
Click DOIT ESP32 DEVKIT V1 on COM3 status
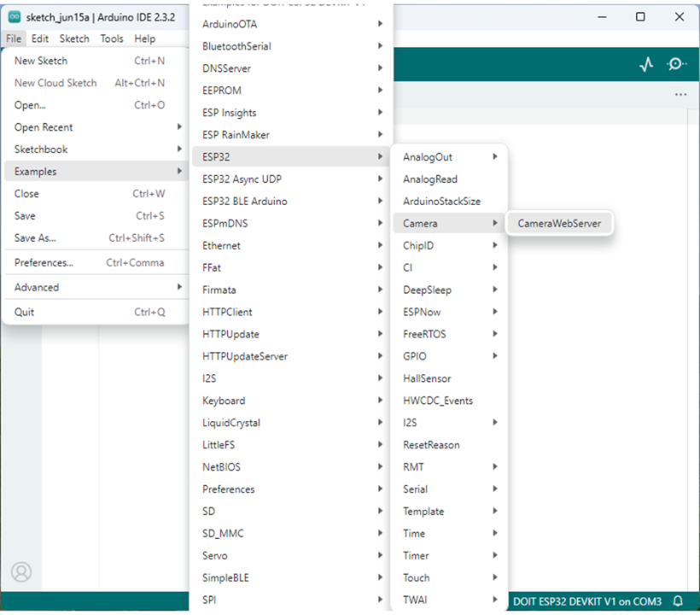[587, 601]
